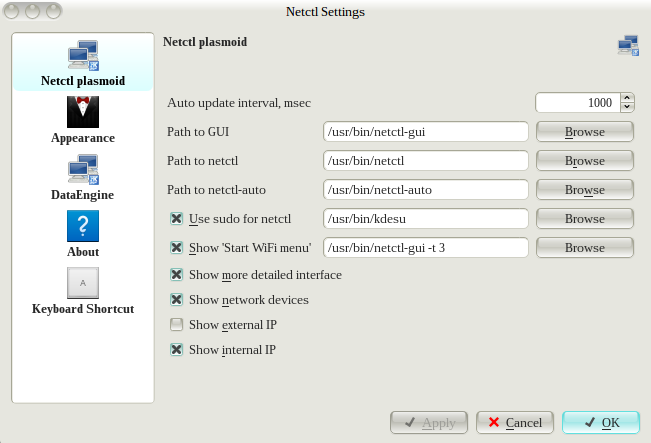Uncheck Show network devices option
This screenshot has height=443, width=651.
point(177,299)
